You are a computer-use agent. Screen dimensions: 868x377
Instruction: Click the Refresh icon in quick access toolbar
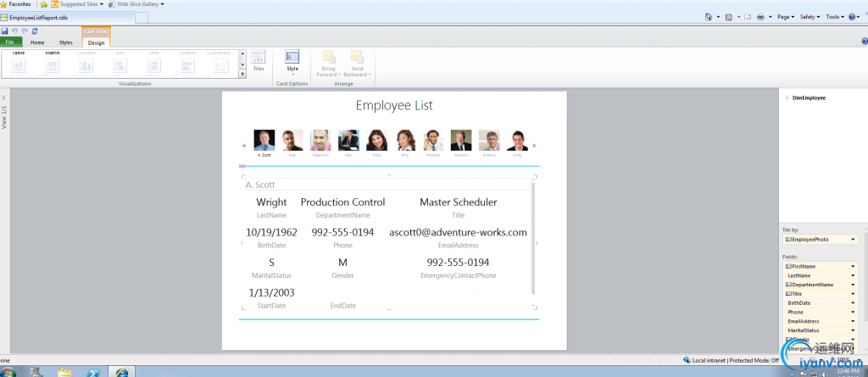34,31
